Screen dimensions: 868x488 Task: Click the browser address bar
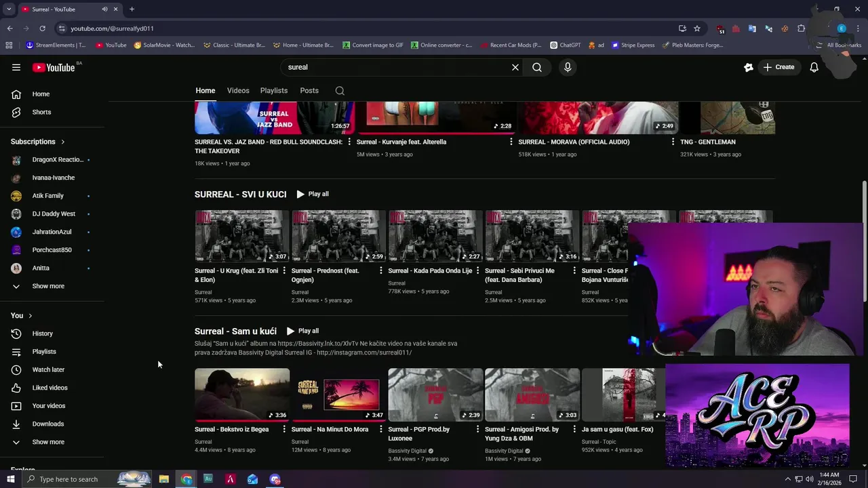click(x=366, y=28)
